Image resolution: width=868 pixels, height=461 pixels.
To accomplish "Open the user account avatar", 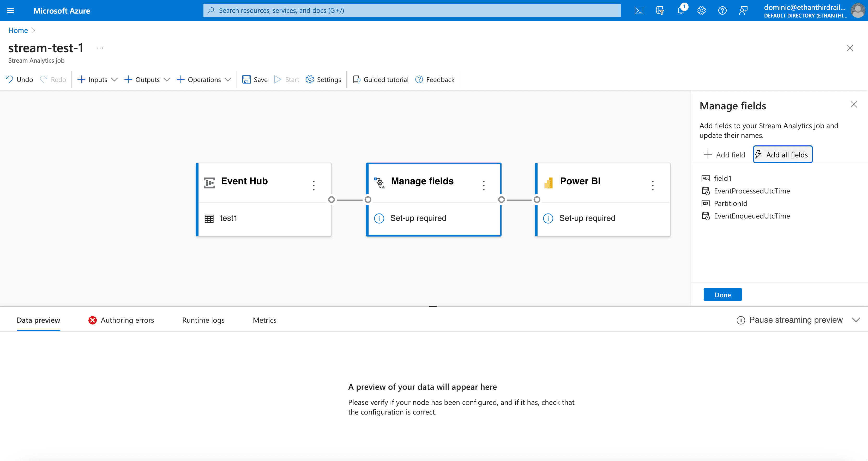I will pos(858,10).
